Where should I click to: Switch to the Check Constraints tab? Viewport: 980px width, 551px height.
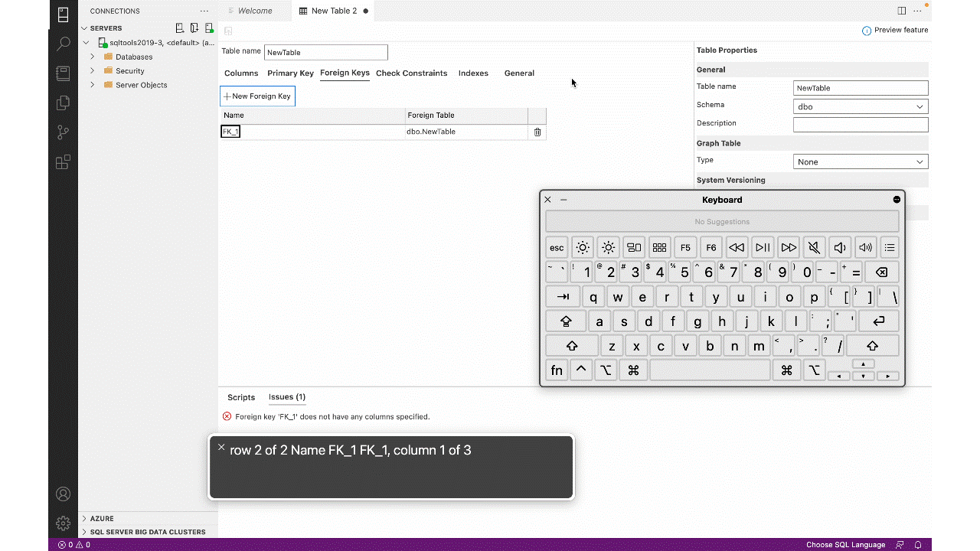411,73
